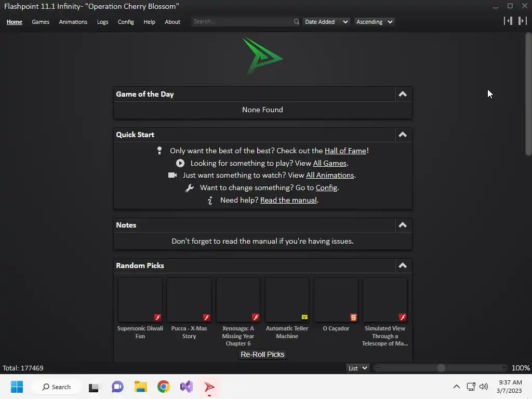Viewport: 532px width, 399px height.
Task: Toggle the right sidebar panel icon
Action: point(523,21)
